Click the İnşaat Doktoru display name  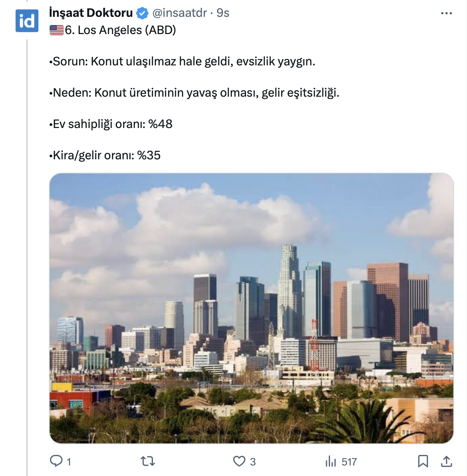click(x=91, y=13)
